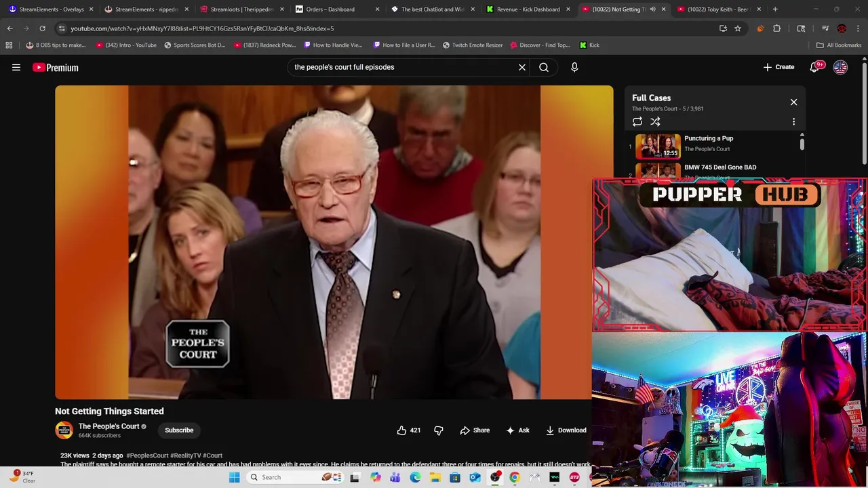
Task: Open taskbar weather widget 34°F
Action: click(x=20, y=477)
